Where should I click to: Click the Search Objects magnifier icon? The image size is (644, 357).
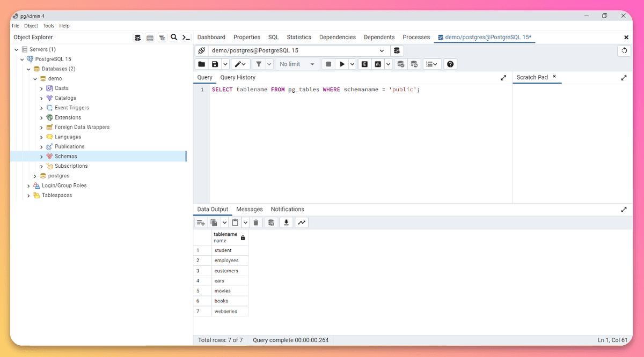point(174,38)
